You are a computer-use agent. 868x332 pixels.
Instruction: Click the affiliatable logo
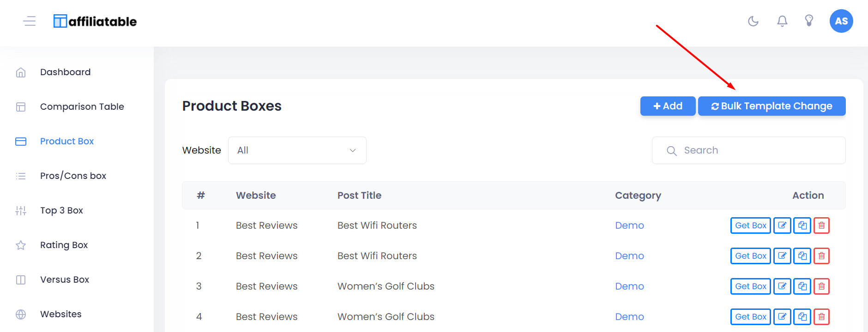coord(95,21)
